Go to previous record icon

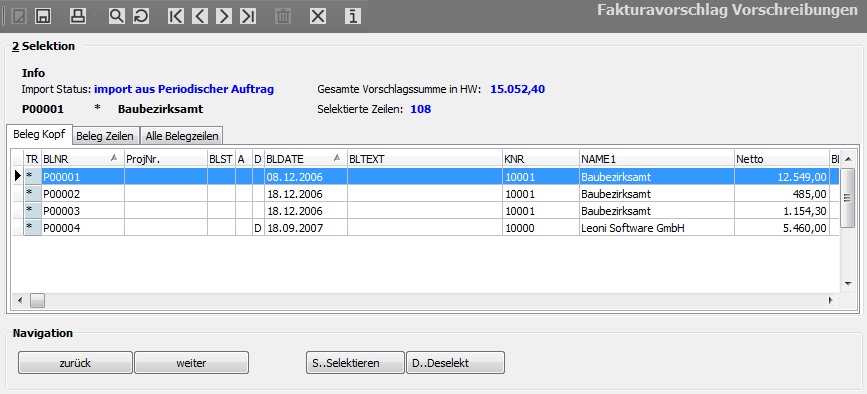[200, 16]
